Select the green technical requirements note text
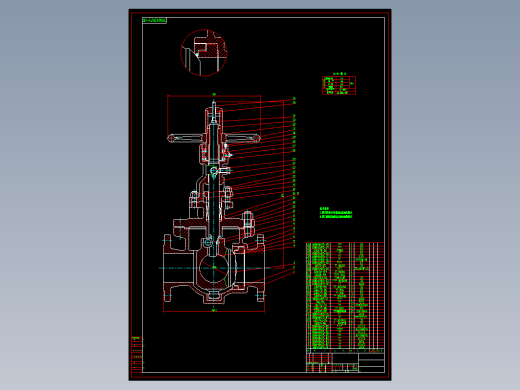The width and height of the screenshot is (520, 390). [x=336, y=213]
